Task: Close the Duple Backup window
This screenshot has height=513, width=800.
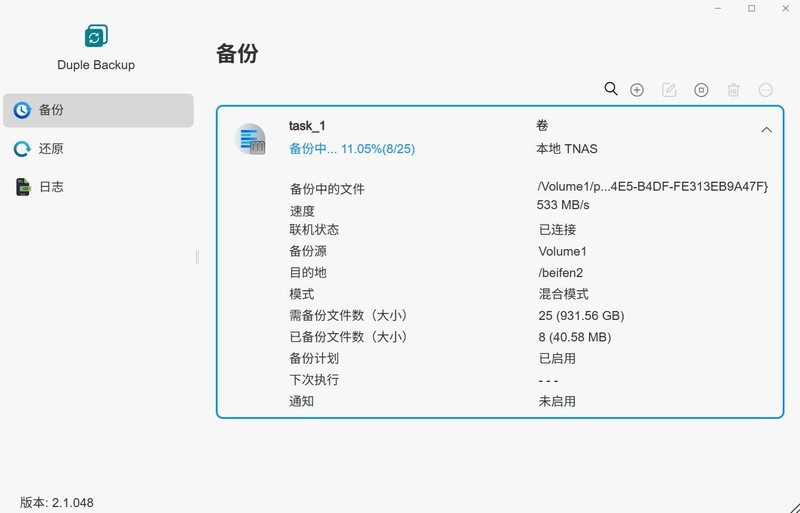Action: 786,9
